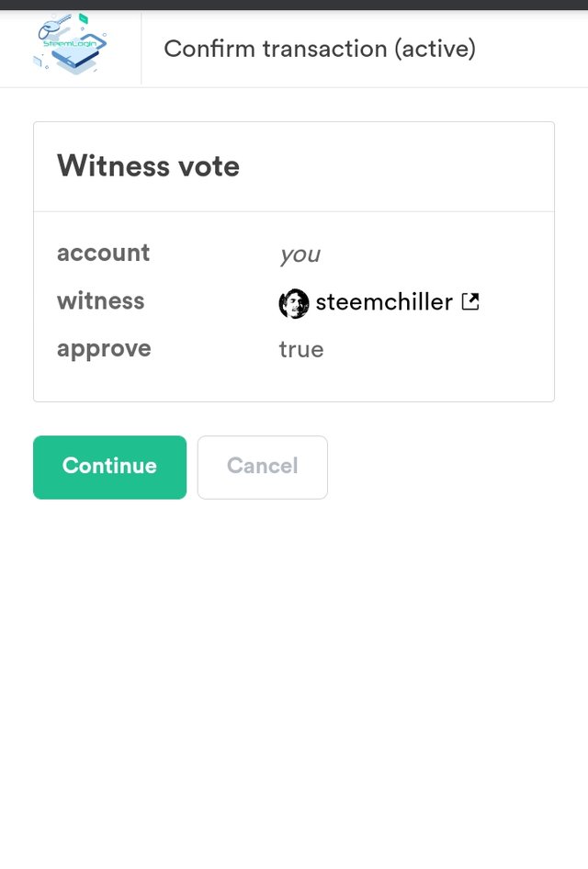The height and width of the screenshot is (869, 588).
Task: Click the '(active)' word in header
Action: [435, 49]
